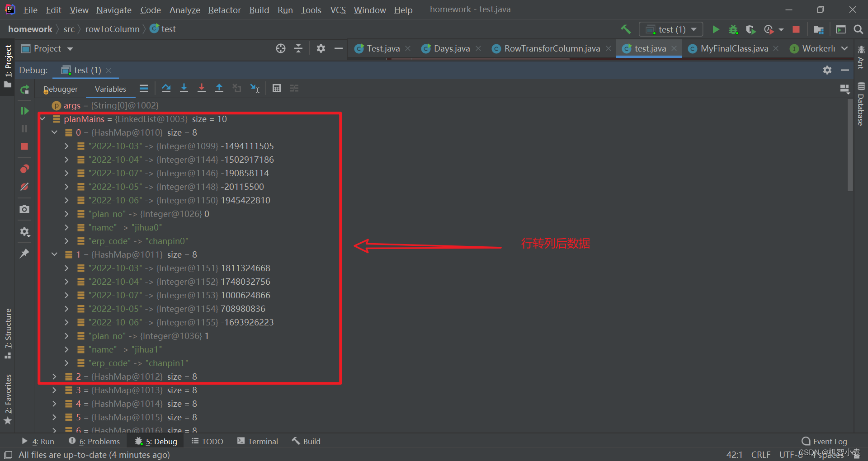Open Project panel gear options
Screen dimensions: 868x461
pos(321,49)
